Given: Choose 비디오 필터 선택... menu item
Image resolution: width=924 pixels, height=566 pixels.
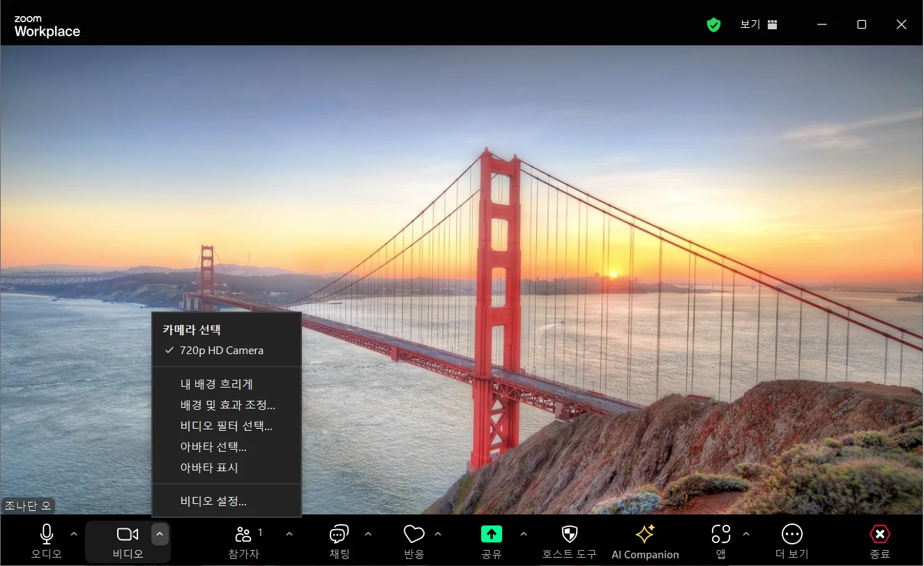Looking at the screenshot, I should coord(227,426).
